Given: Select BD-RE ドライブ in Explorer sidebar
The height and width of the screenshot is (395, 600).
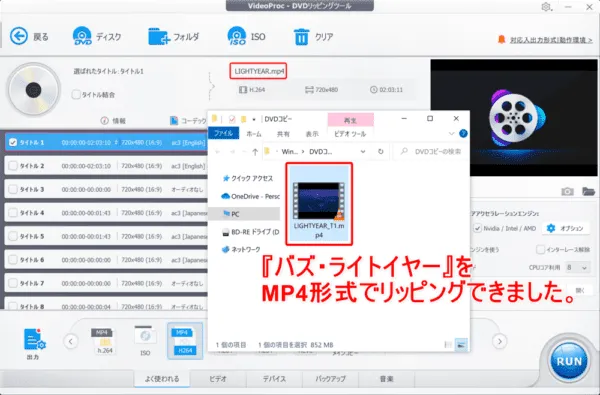Looking at the screenshot, I should pos(251,232).
